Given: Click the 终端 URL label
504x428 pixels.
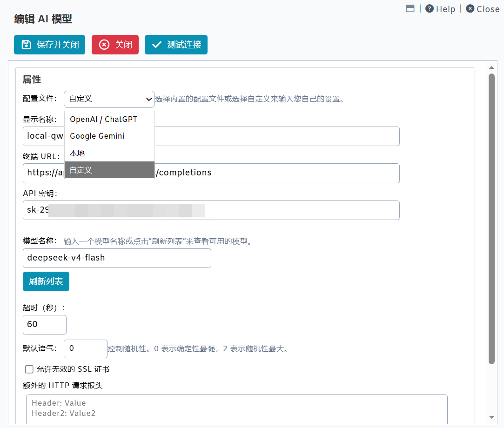Looking at the screenshot, I should click(41, 156).
